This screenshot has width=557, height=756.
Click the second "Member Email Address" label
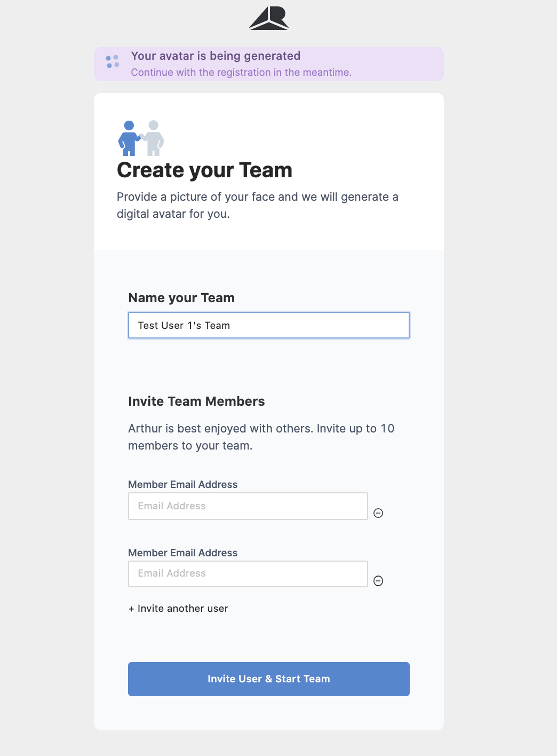point(182,553)
